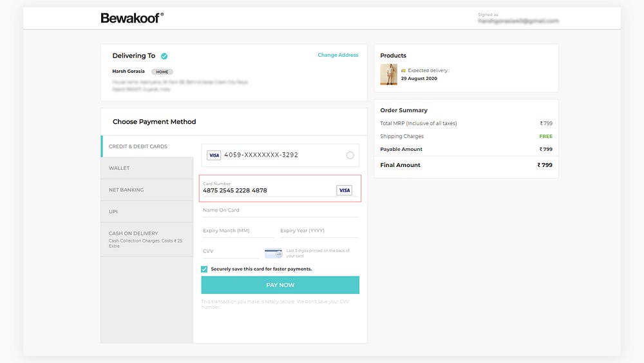Click the Visa badge in Card Number field
The width and height of the screenshot is (644, 363).
[x=344, y=190]
